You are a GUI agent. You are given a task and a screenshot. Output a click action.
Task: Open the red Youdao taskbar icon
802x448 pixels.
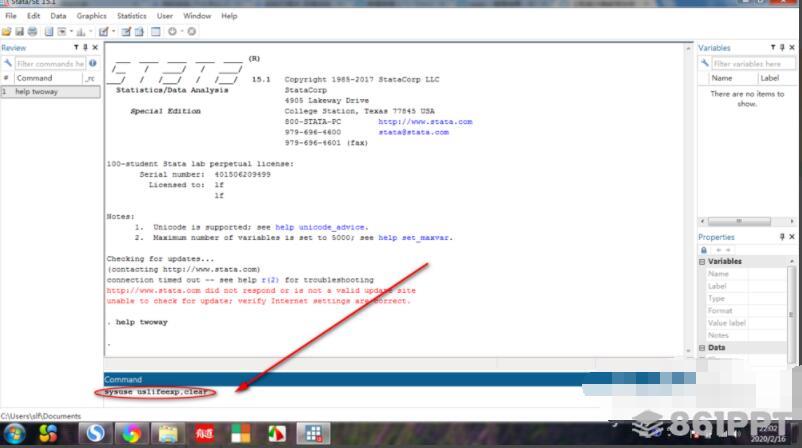[204, 434]
